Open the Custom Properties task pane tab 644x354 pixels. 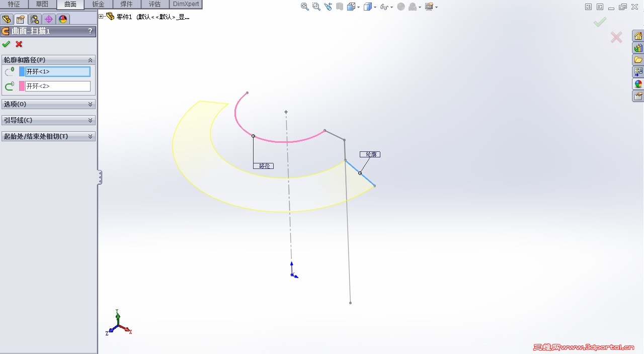(638, 96)
